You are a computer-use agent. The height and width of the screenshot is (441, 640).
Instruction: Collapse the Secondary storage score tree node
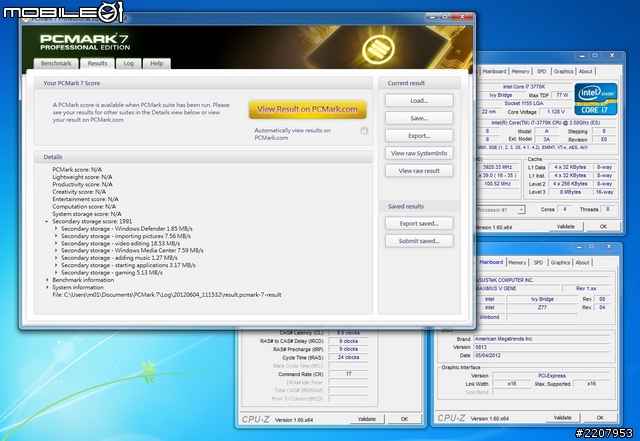47,221
